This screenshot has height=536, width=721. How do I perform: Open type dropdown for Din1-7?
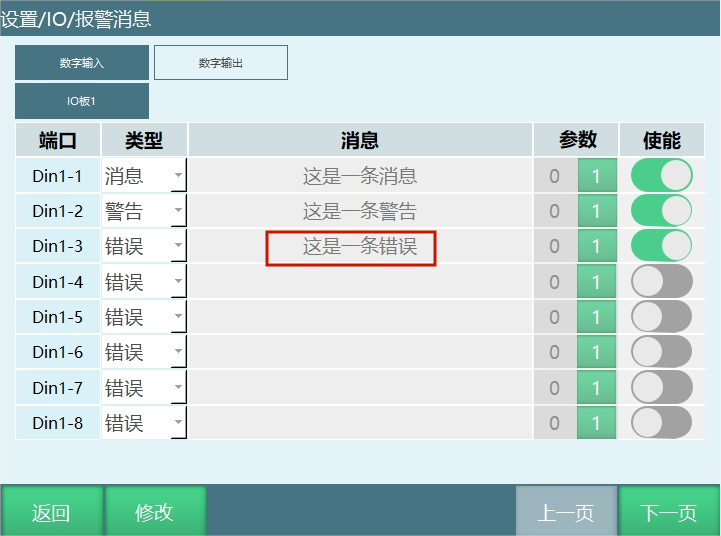click(x=144, y=387)
